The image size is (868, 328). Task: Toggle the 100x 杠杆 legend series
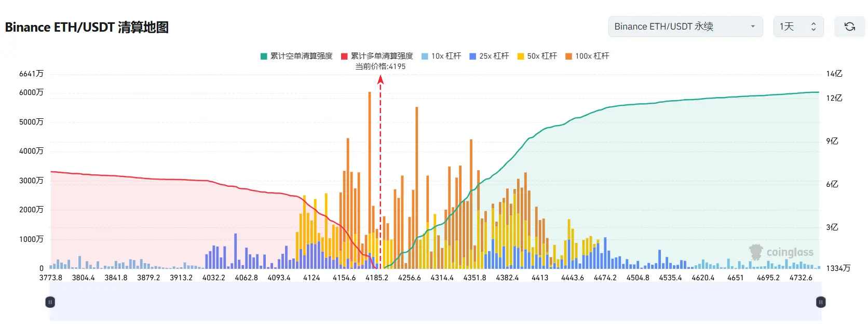(x=587, y=56)
